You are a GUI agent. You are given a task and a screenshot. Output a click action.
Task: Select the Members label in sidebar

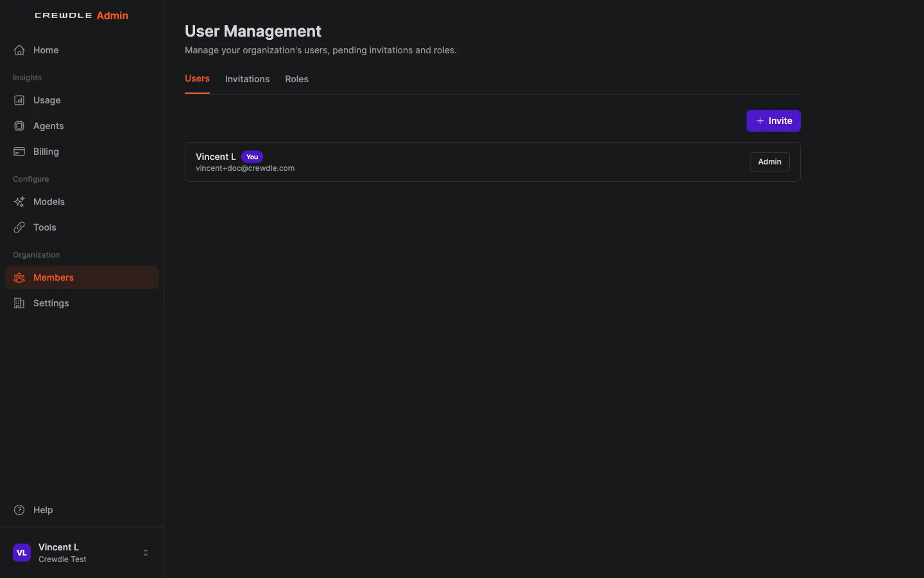point(53,277)
